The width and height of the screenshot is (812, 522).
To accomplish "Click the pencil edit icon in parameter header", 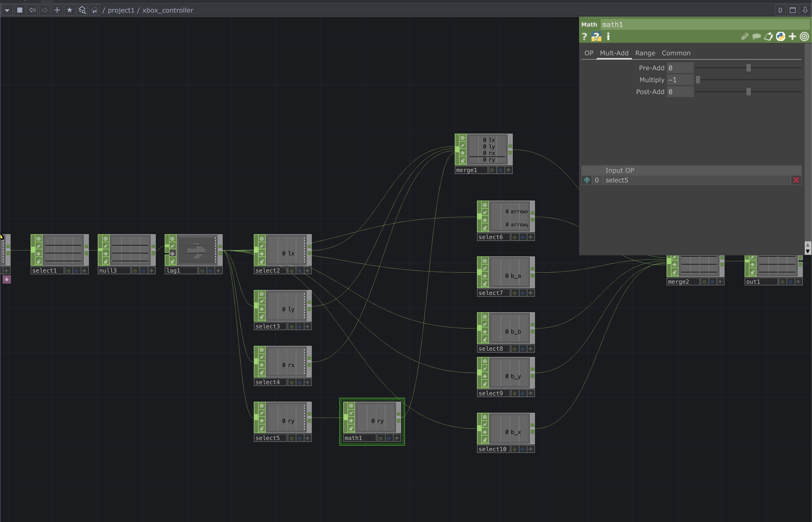I will [x=744, y=37].
